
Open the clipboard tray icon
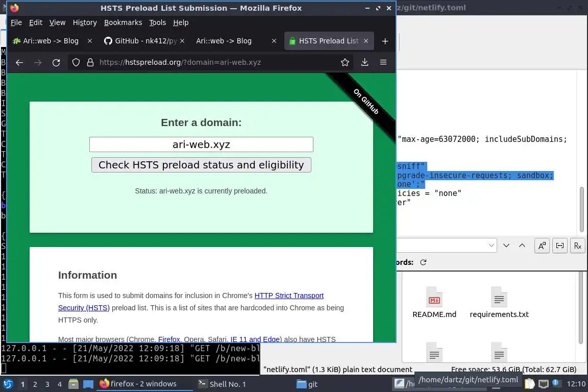pos(529,384)
